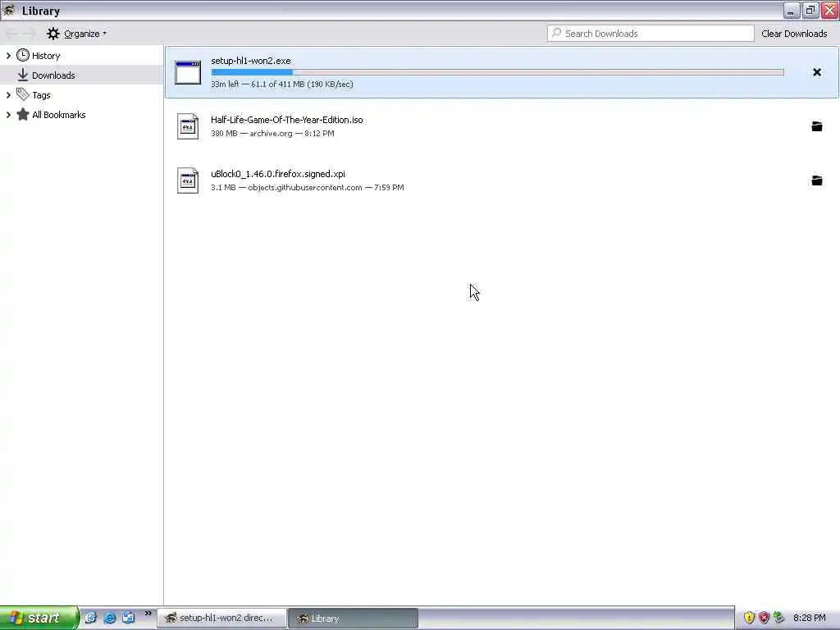840x630 pixels.
Task: Click the Tags icon in sidebar
Action: tap(22, 94)
